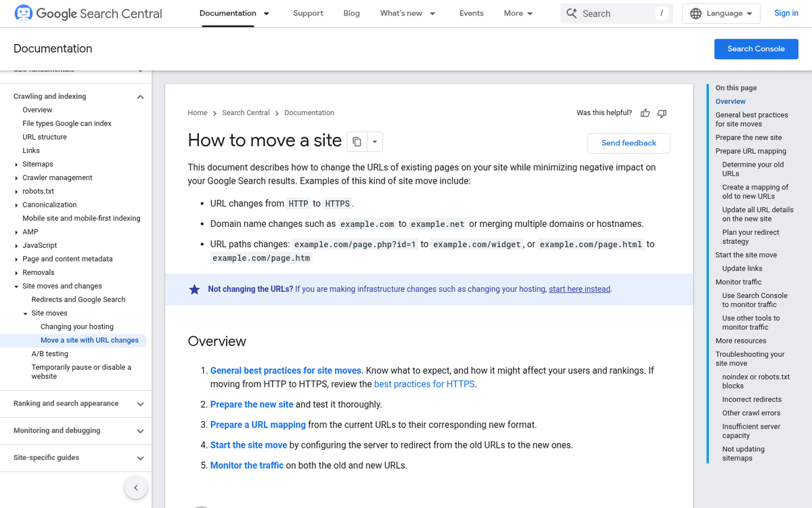Click the search magnifier icon
The image size is (812, 508).
pos(572,14)
